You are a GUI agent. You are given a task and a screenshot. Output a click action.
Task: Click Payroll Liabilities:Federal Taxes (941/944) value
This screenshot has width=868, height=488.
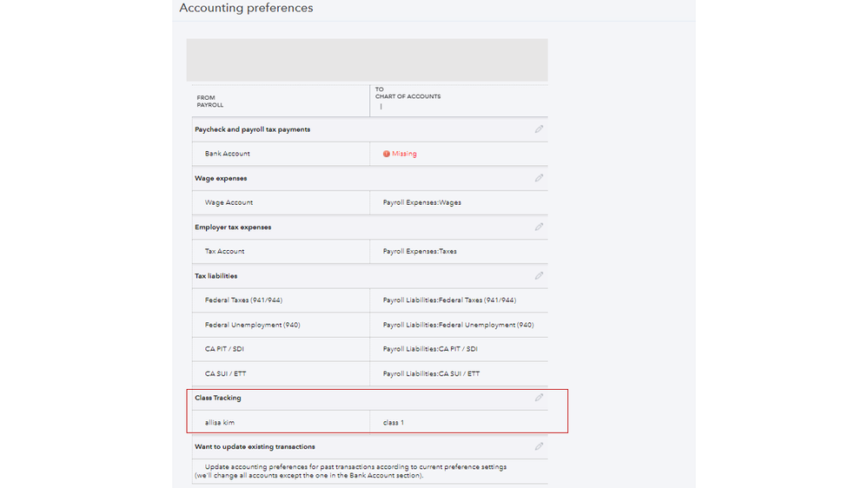pyautogui.click(x=449, y=300)
